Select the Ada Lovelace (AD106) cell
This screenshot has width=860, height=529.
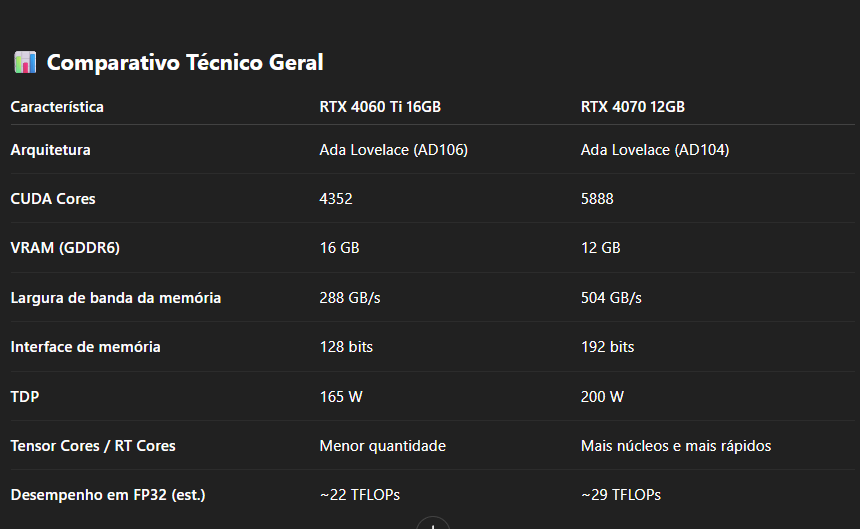click(393, 150)
